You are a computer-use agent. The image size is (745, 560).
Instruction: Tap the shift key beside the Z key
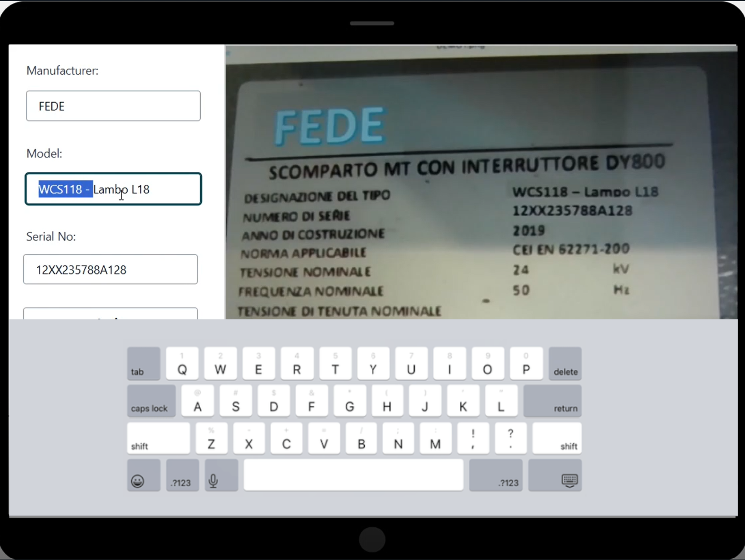pos(158,438)
